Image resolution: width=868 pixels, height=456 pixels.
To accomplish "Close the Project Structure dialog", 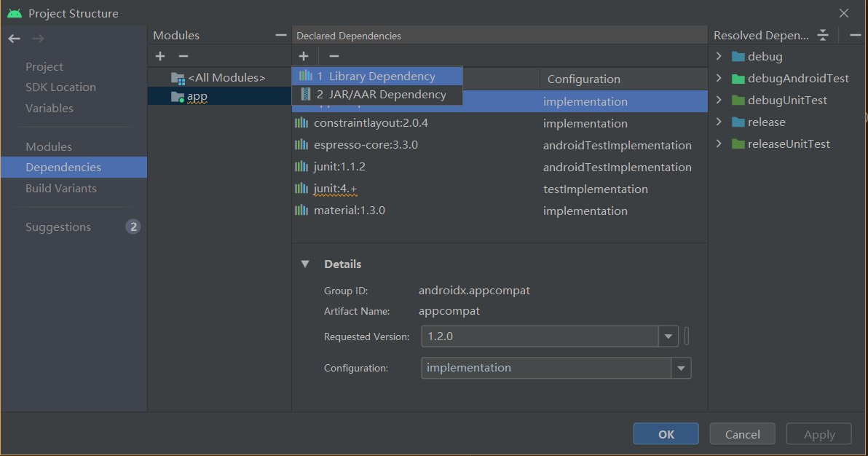I will pyautogui.click(x=844, y=13).
